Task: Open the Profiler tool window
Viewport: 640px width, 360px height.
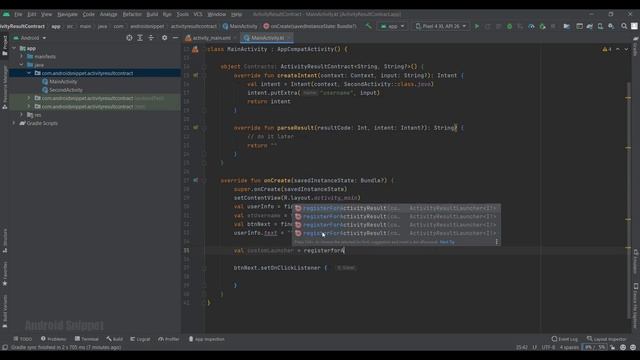Action: tap(169, 339)
